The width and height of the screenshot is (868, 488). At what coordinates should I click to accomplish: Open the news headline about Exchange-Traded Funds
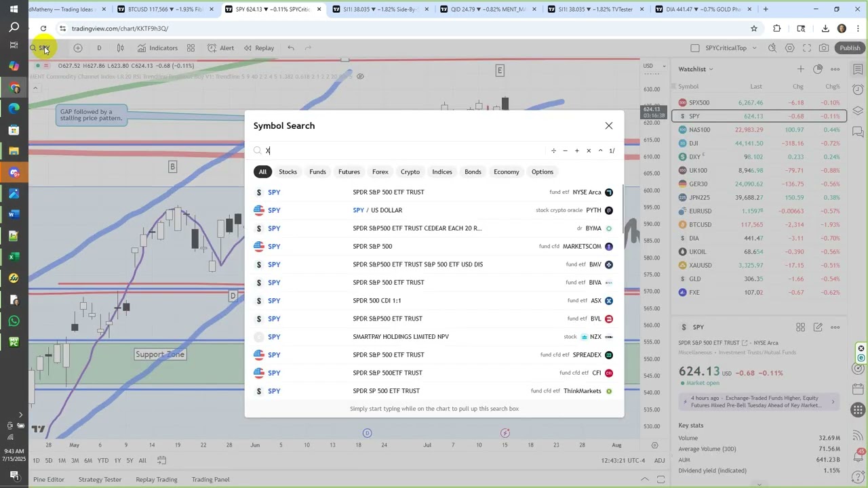point(759,401)
